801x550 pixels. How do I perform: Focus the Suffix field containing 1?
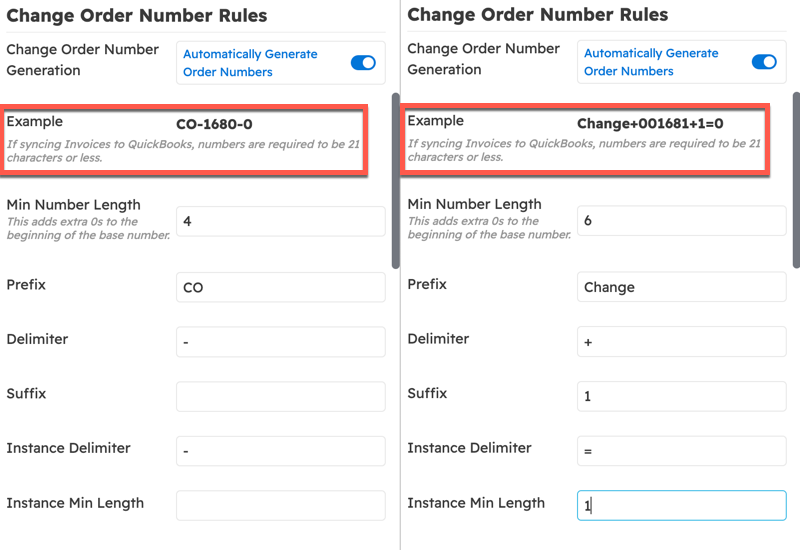coord(681,396)
